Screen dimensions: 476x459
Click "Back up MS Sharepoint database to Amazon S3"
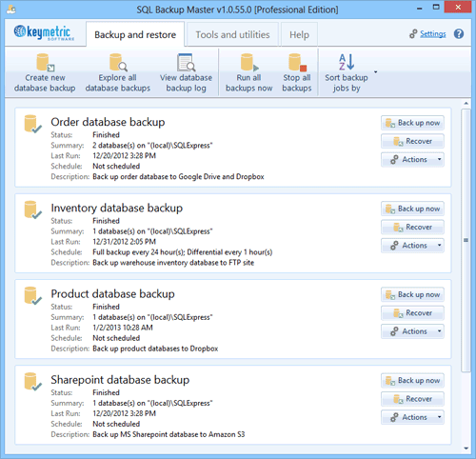(169, 434)
